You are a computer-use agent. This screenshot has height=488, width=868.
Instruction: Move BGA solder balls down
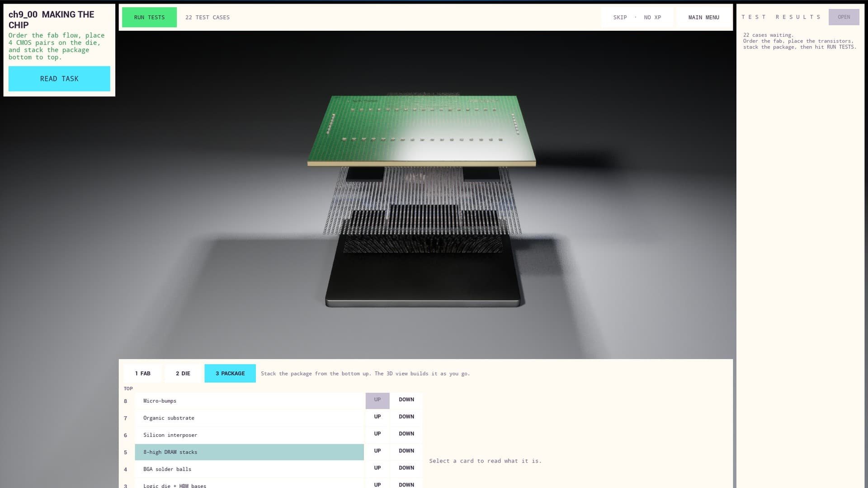406,468
